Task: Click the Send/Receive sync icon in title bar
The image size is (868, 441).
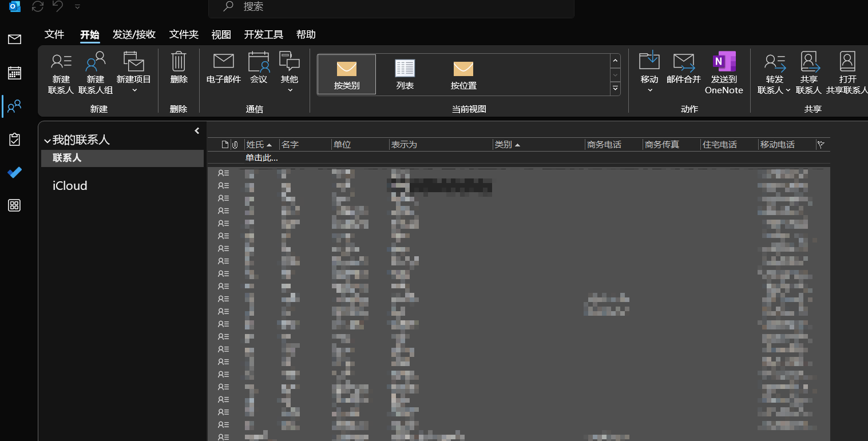Action: tap(38, 6)
